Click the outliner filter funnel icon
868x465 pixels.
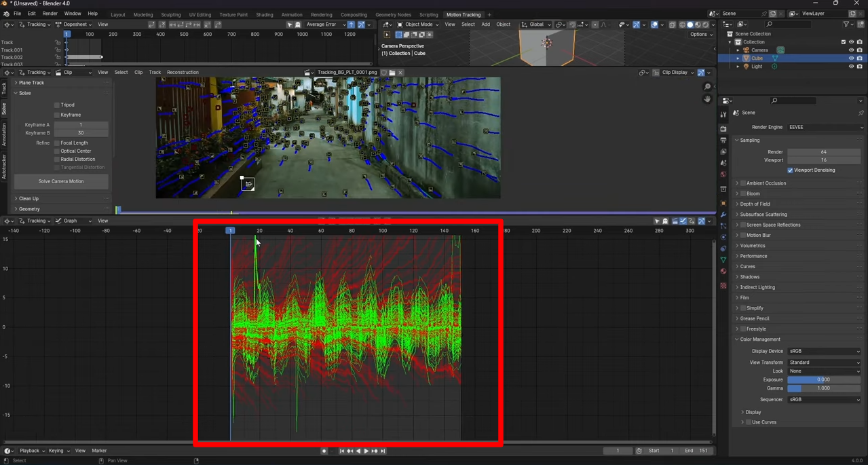pyautogui.click(x=847, y=24)
